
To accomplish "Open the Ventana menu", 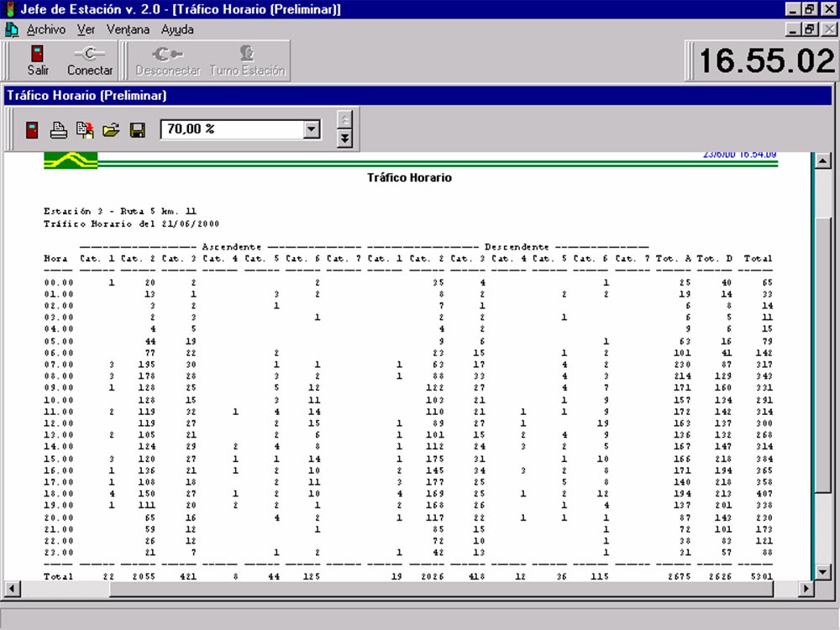I will click(128, 29).
